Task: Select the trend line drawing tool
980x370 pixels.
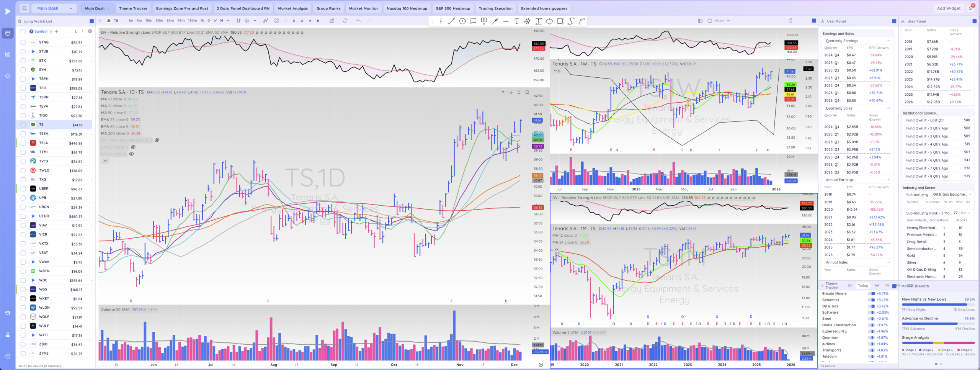Action: [452, 21]
